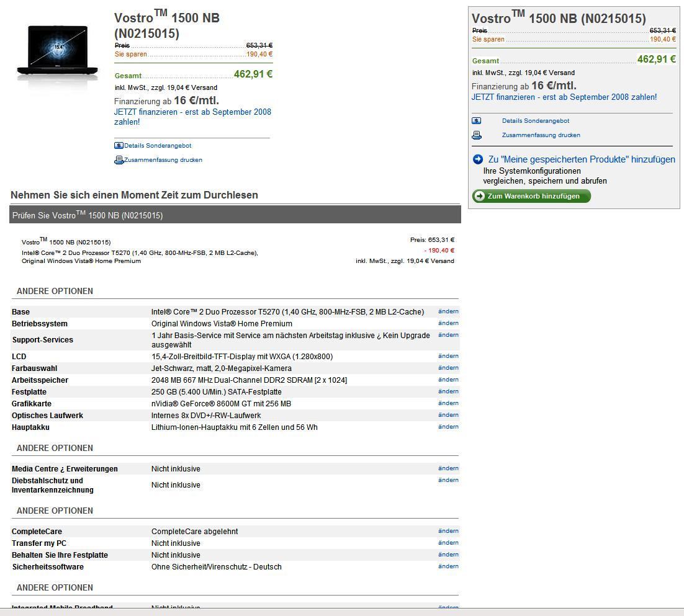Click ändern for the Sicherheitssoftware row

(x=448, y=566)
